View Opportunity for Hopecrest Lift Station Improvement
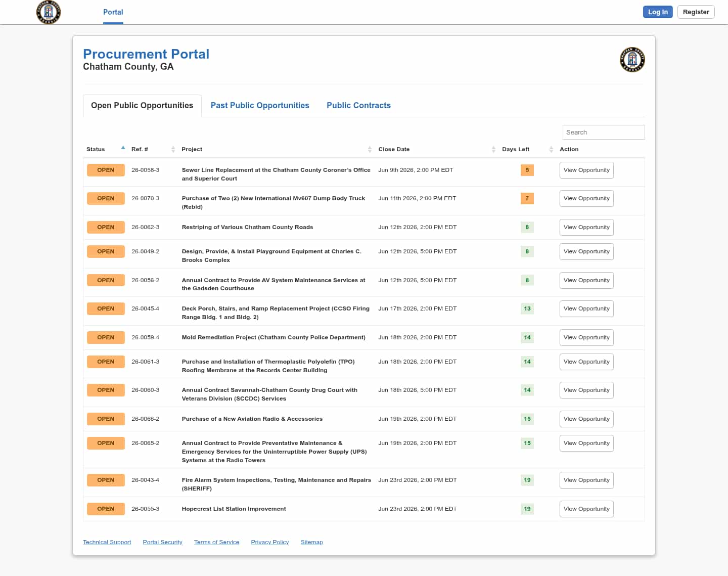This screenshot has width=728, height=576. [x=586, y=509]
